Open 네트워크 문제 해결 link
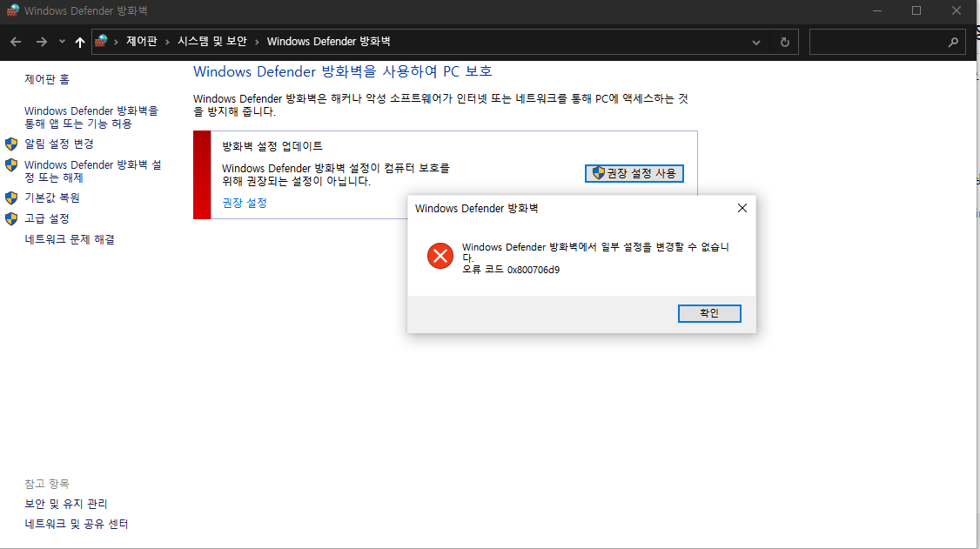980x549 pixels. [x=70, y=239]
